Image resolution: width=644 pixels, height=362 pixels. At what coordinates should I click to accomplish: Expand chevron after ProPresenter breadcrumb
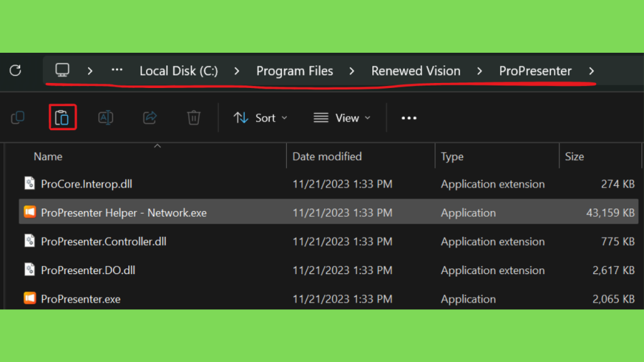[591, 71]
